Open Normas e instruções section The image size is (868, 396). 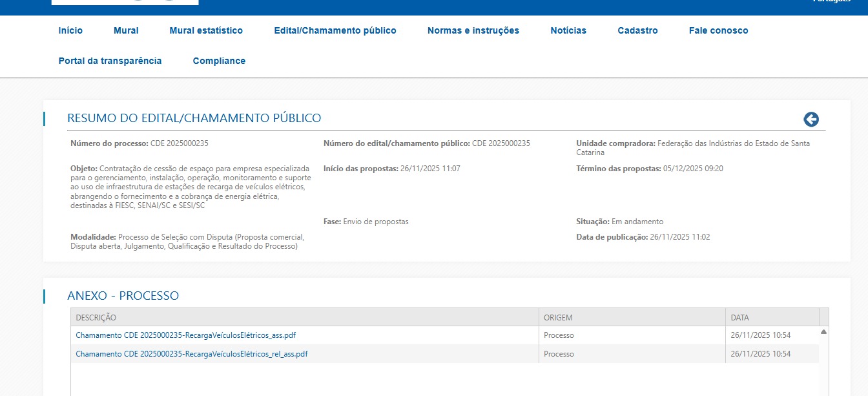pos(473,30)
